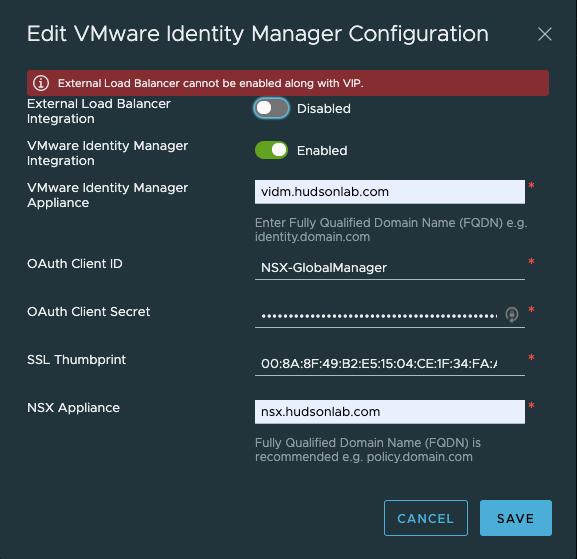Cancel the configuration changes
Viewport: 577px width, 559px height.
coord(426,518)
